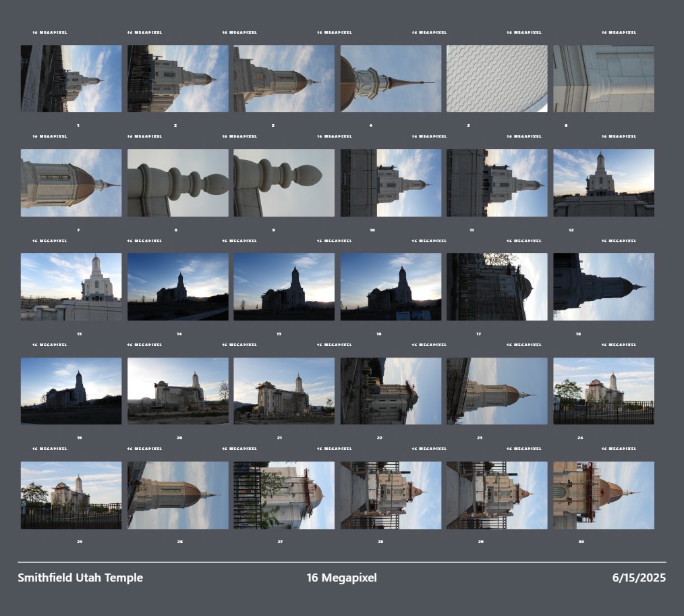Open thumbnail 1 of the sideways temple
This screenshot has height=616, width=684.
(x=71, y=78)
